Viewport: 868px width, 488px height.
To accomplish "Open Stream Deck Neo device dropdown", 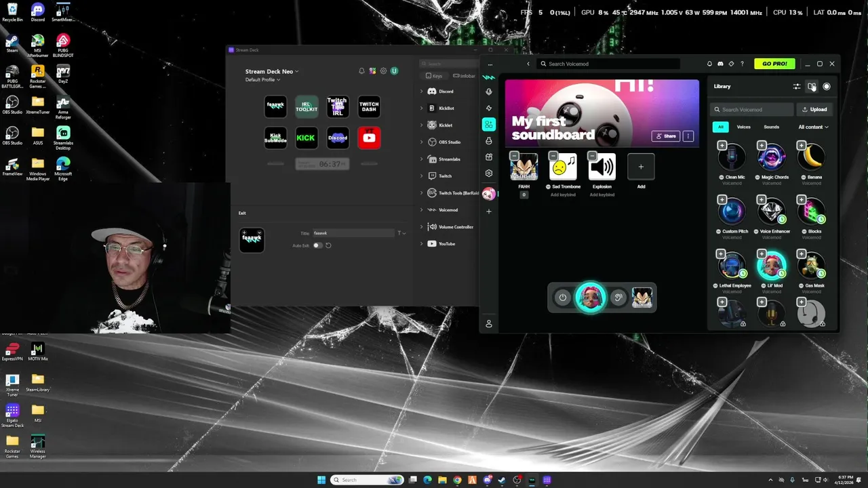I will pos(272,71).
